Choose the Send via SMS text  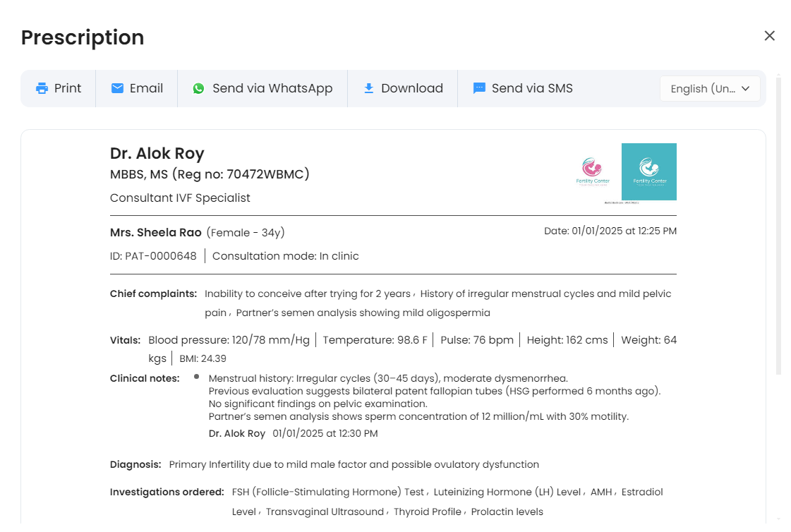(532, 88)
